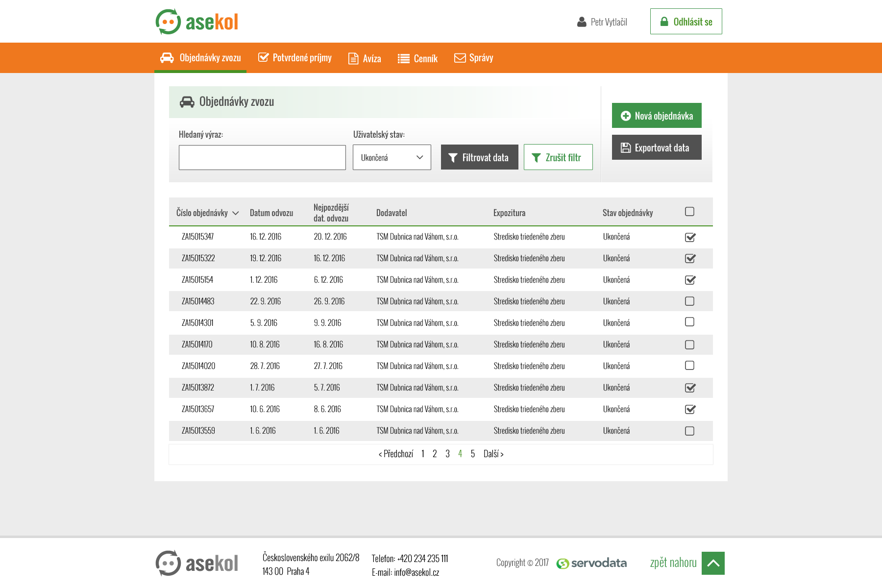This screenshot has width=882, height=588.
Task: Click the grey asekol logo in the footer
Action: tap(197, 563)
